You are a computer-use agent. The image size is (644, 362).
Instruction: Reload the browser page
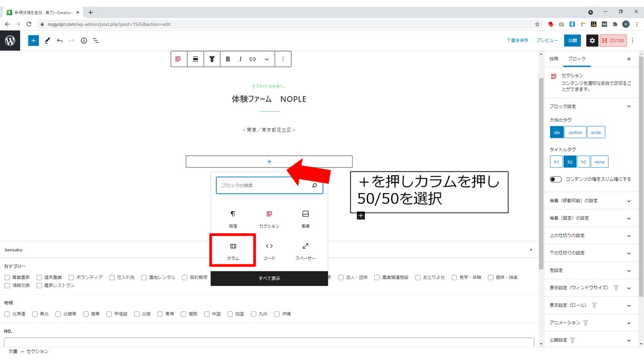[x=29, y=24]
